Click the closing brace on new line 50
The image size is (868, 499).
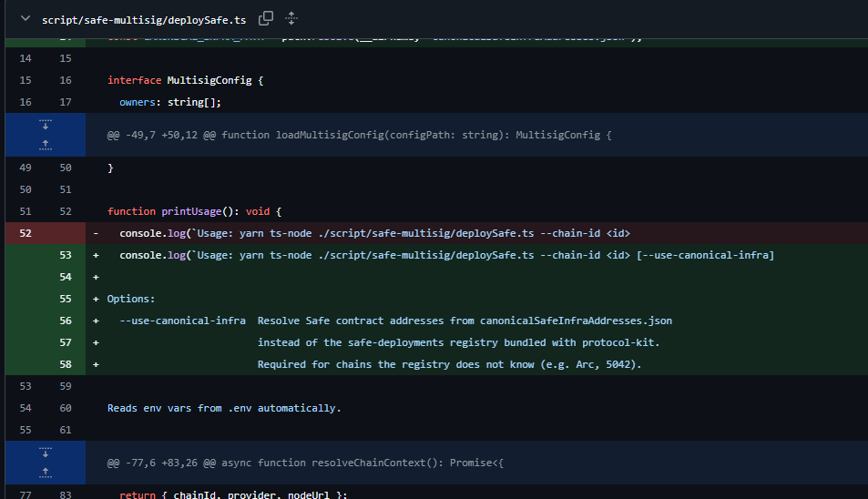click(110, 168)
